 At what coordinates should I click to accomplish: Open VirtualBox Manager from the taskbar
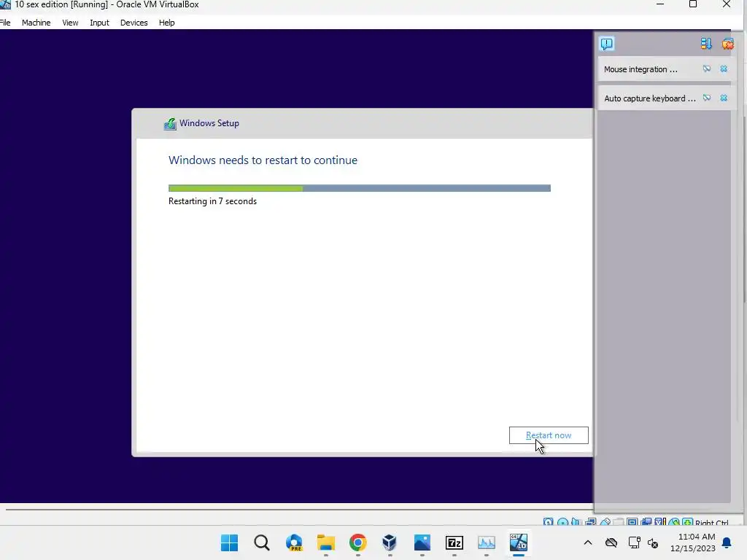point(390,542)
